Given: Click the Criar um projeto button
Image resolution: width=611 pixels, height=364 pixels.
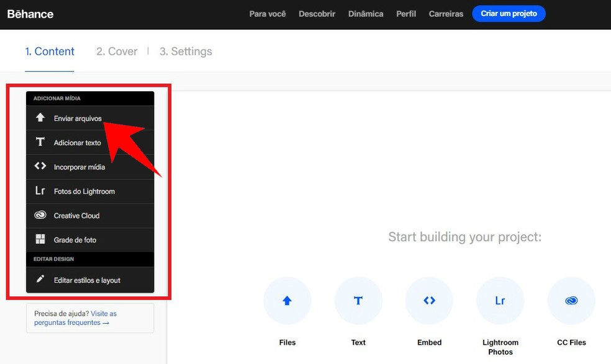Looking at the screenshot, I should click(509, 13).
